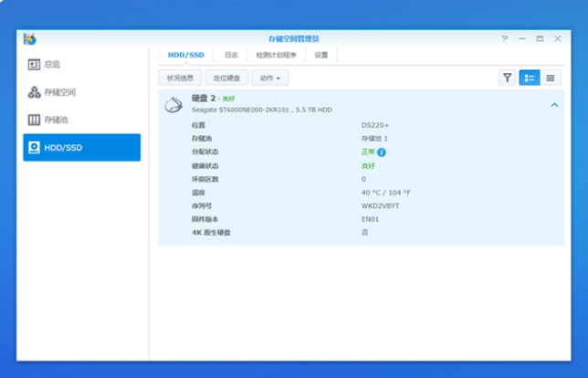Image resolution: width=588 pixels, height=378 pixels.
Task: Click the hard disk drive icon
Action: [x=173, y=105]
